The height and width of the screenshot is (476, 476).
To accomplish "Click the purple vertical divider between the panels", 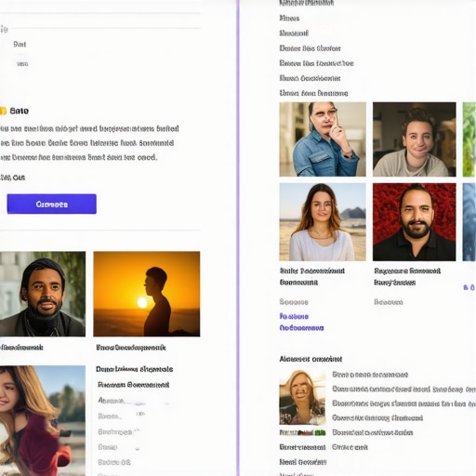I will pyautogui.click(x=238, y=238).
